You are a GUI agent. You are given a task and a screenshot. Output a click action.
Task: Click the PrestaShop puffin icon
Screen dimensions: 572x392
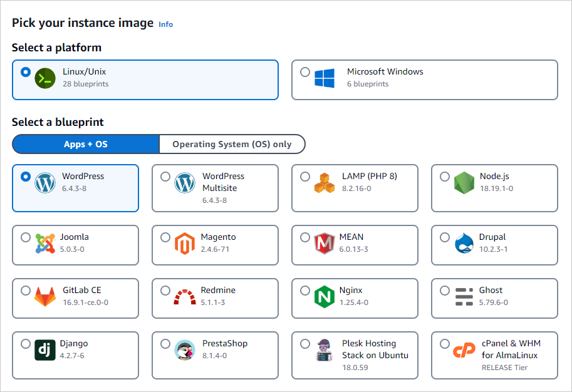[x=185, y=350]
